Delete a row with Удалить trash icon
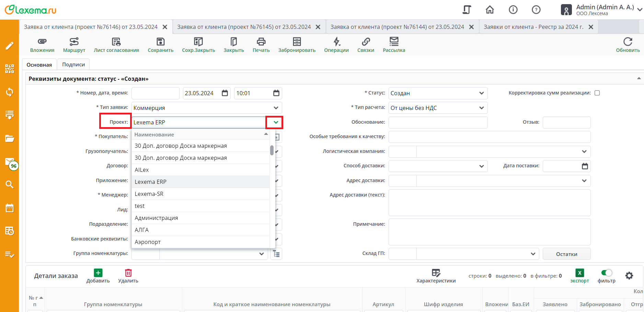 click(x=128, y=273)
